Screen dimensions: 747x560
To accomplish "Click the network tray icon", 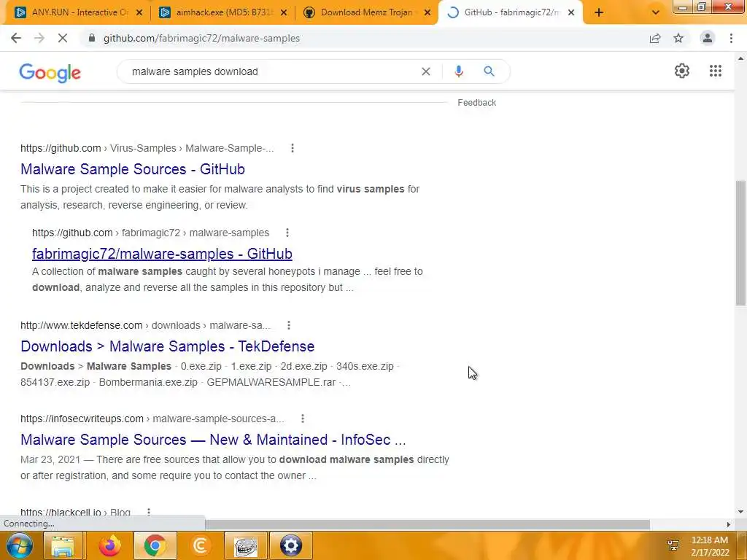I will coord(673,545).
